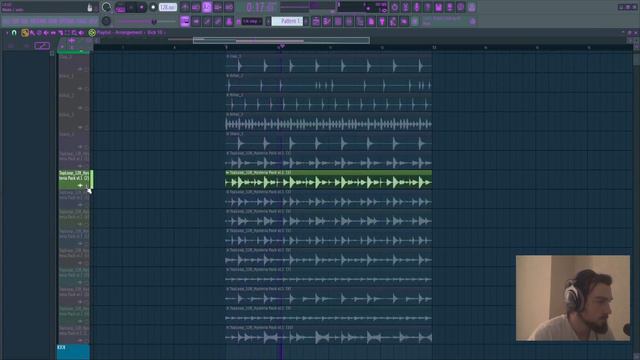Toggle mute switch on the first Clap track

tap(87, 69)
